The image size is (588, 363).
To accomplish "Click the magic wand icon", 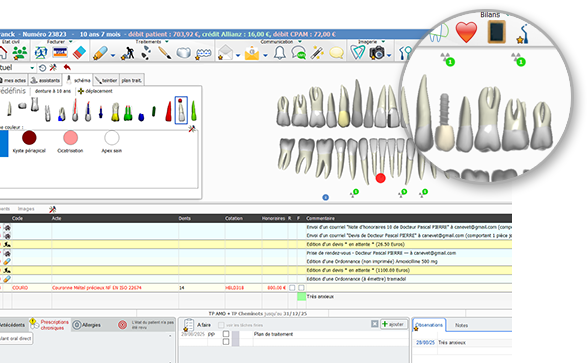I will coord(317,53).
